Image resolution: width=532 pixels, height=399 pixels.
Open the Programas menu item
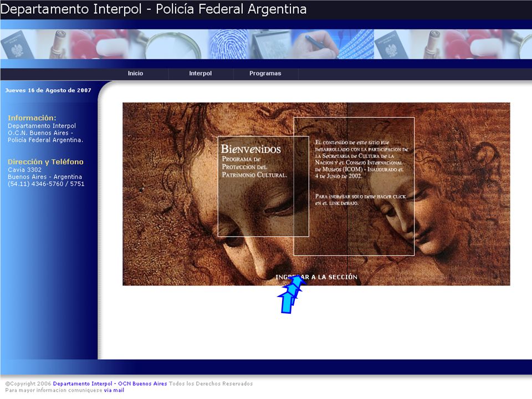[265, 73]
